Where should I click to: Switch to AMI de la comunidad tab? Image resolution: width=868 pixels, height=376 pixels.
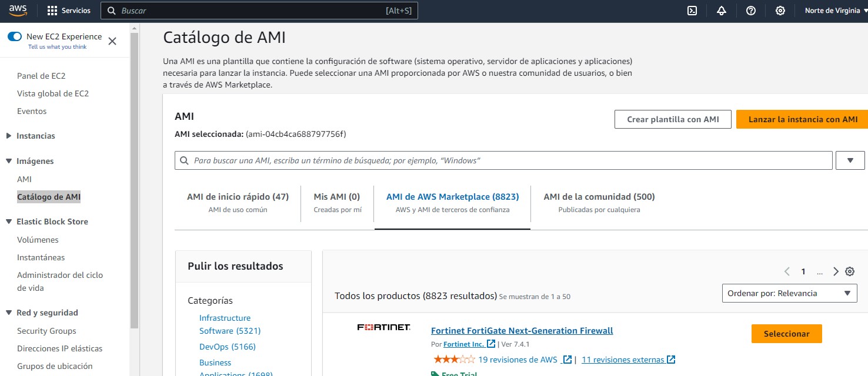(x=599, y=203)
